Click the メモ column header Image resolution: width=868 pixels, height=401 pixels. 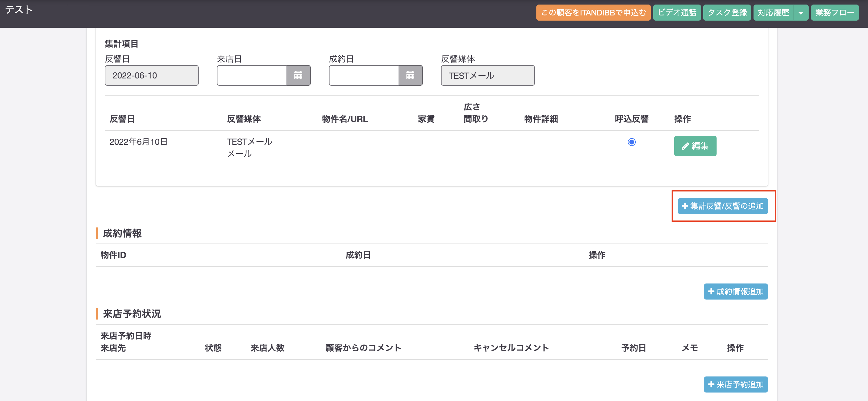coord(690,348)
